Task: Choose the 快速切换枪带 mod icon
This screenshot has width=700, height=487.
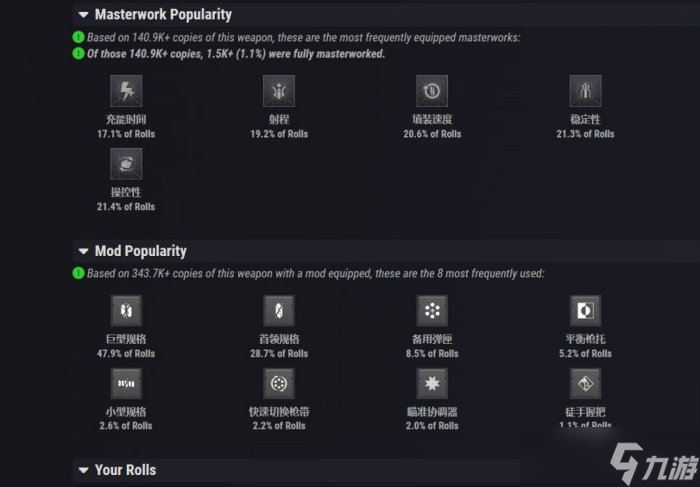Action: pyautogui.click(x=279, y=383)
